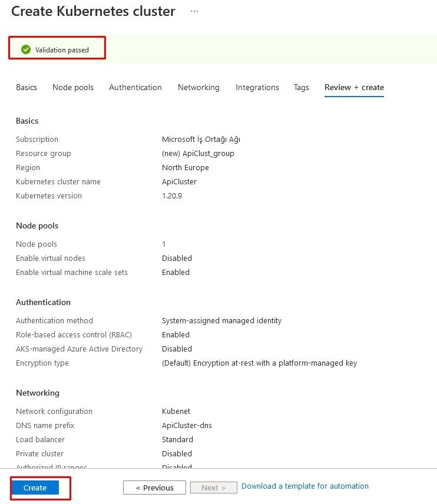The height and width of the screenshot is (504, 437).
Task: Click the Next button
Action: (213, 488)
